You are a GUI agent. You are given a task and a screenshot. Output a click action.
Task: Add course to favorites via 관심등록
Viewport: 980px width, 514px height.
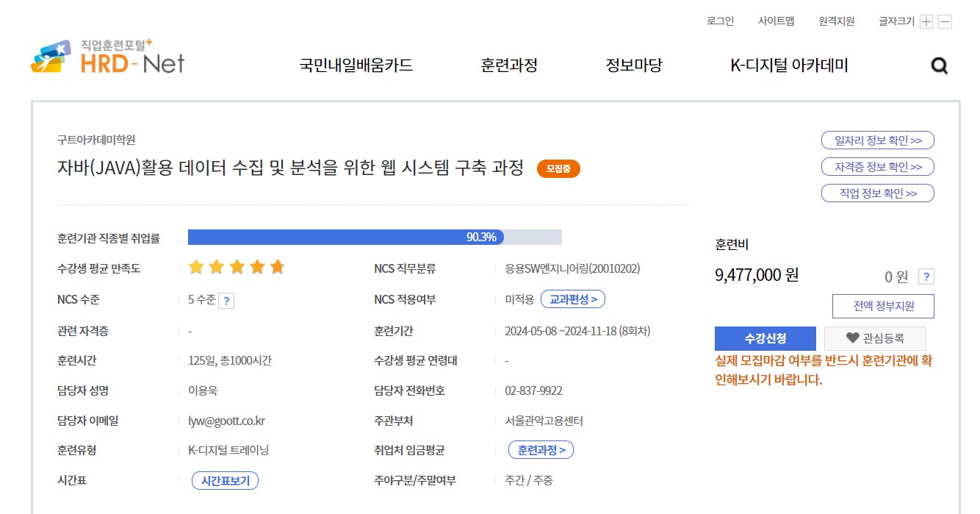(x=874, y=338)
